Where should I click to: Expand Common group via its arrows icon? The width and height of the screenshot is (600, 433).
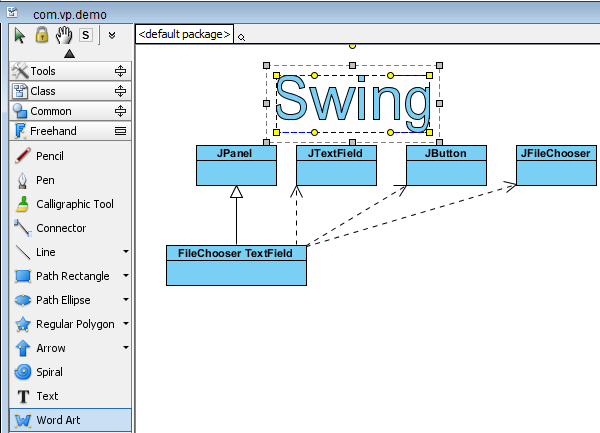pos(120,111)
